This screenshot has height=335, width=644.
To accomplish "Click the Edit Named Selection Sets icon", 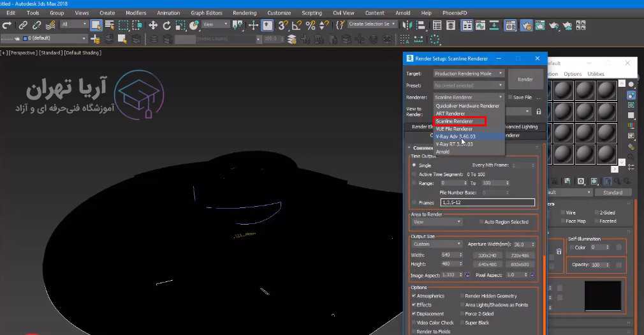I will [340, 26].
